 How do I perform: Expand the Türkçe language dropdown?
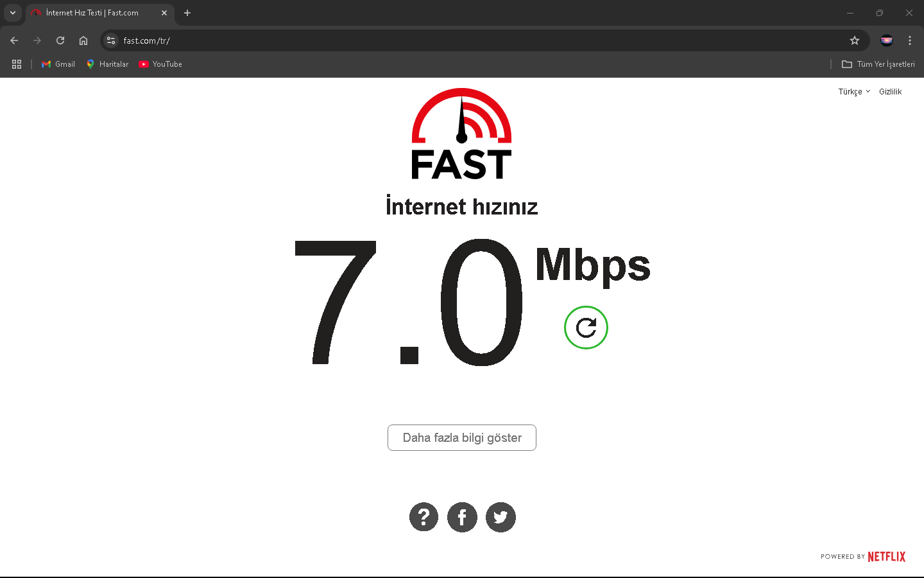[854, 92]
